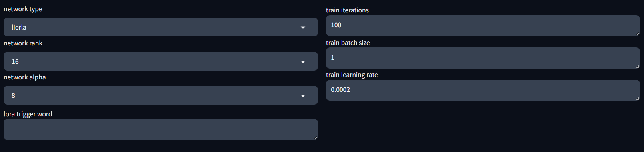
Task: Click the train batch size resize handle
Action: pos(638,67)
